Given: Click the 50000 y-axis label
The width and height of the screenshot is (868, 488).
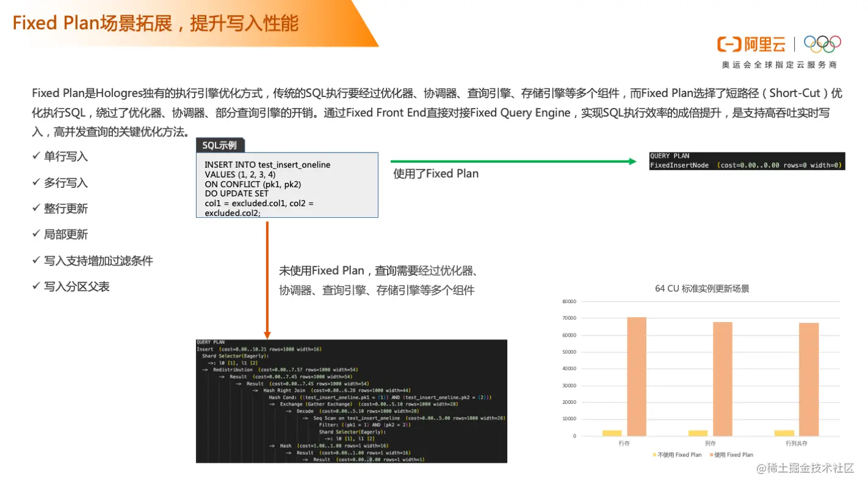Looking at the screenshot, I should 569,352.
